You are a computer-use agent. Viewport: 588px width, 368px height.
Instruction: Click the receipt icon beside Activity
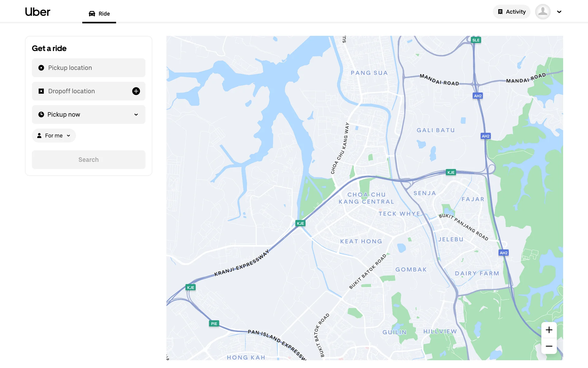pyautogui.click(x=500, y=12)
